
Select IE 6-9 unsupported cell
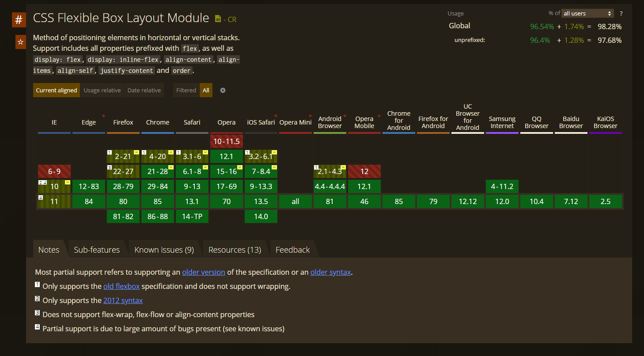point(54,171)
